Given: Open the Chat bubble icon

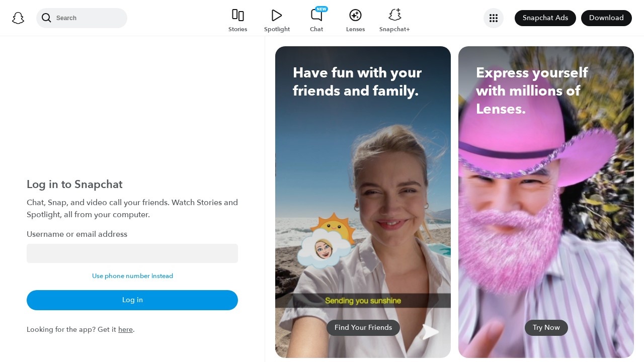Looking at the screenshot, I should (x=316, y=15).
